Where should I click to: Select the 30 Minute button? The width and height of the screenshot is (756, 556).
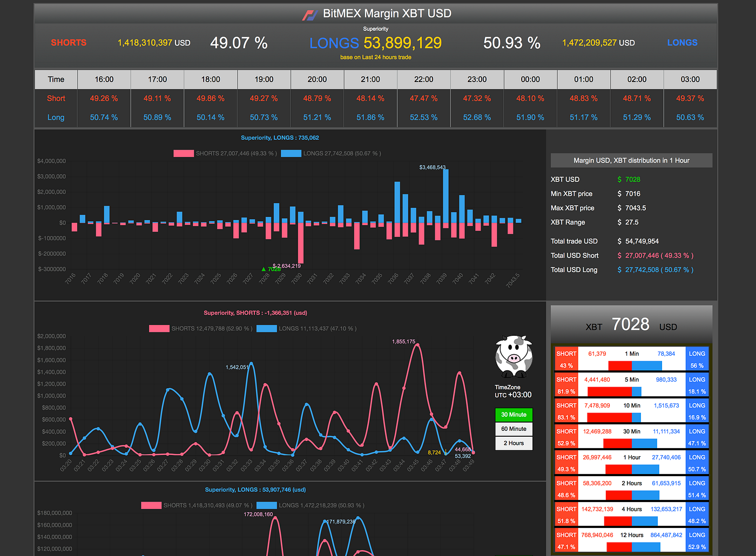click(514, 415)
